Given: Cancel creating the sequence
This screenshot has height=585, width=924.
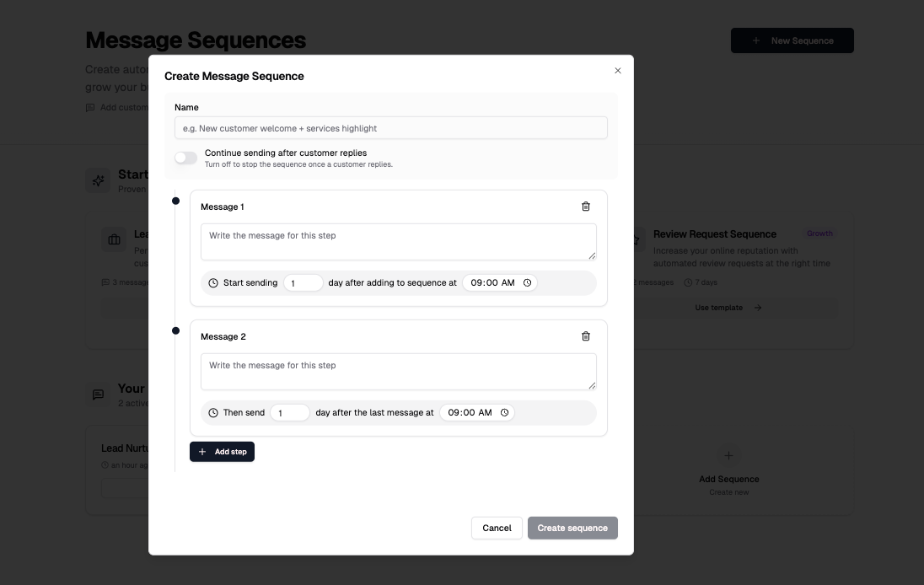Looking at the screenshot, I should (497, 528).
